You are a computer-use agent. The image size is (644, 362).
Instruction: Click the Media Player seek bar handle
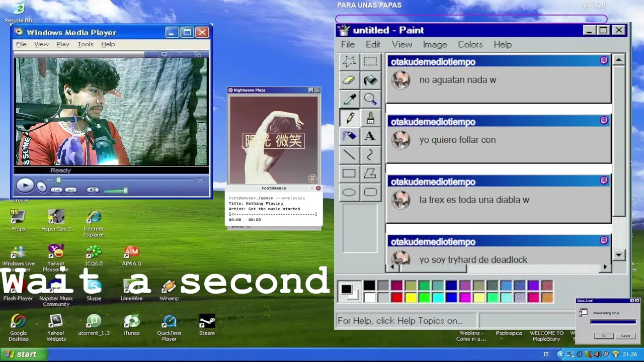[58, 180]
